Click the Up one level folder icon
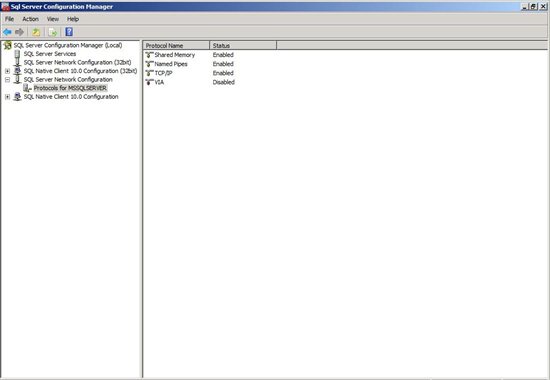This screenshot has height=380, width=550. [x=36, y=32]
